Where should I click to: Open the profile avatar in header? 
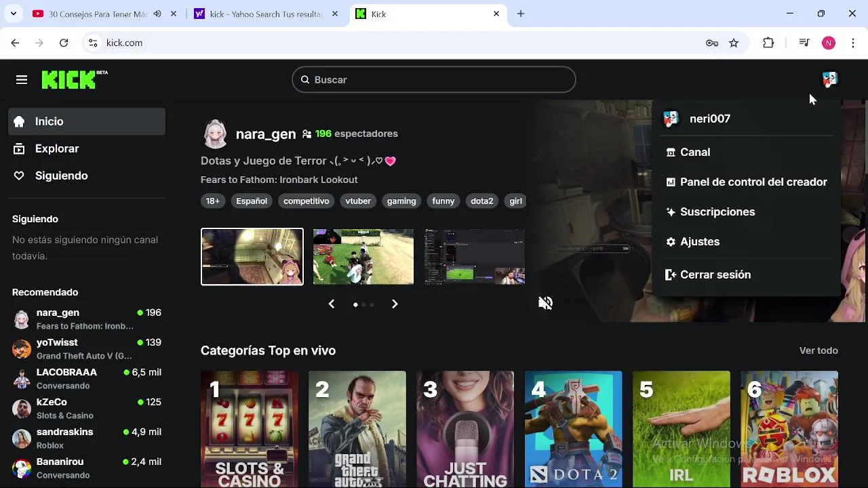(x=829, y=80)
